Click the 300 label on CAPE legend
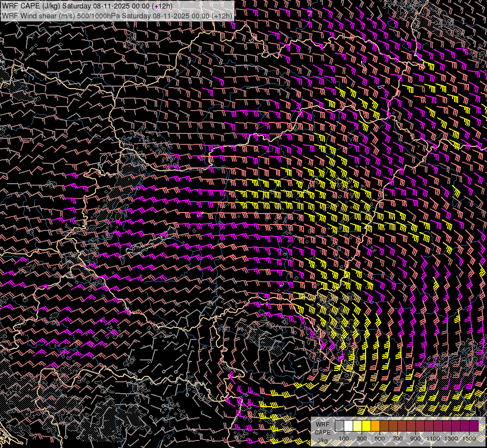This screenshot has width=487, height=448. click(x=362, y=438)
